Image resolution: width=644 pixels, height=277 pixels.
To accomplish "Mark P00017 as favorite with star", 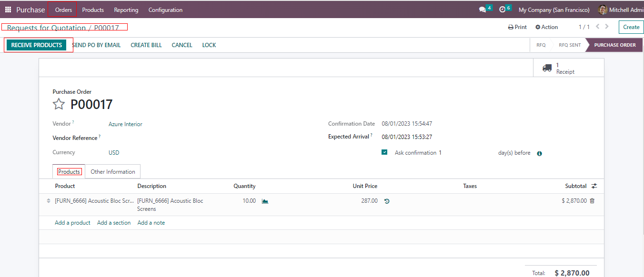I will point(59,104).
